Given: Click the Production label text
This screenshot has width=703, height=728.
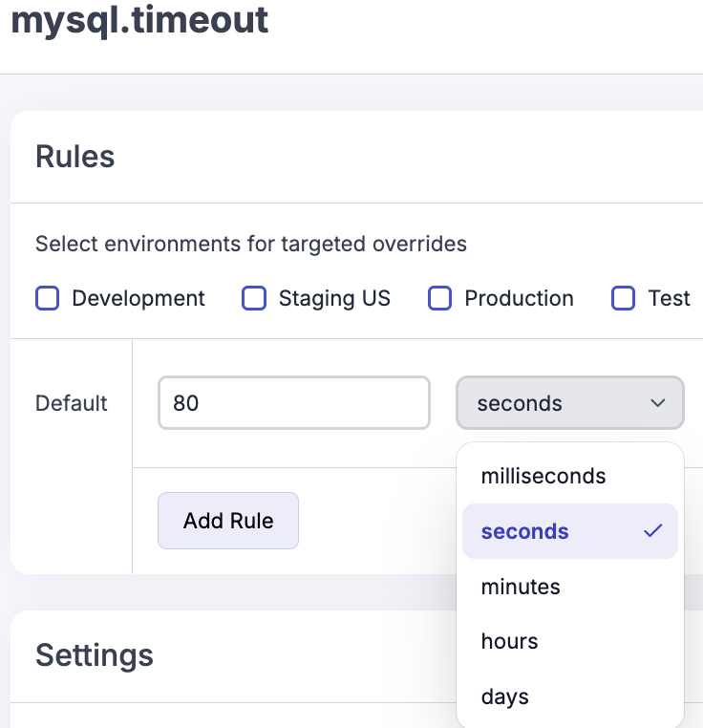Looking at the screenshot, I should 519,299.
